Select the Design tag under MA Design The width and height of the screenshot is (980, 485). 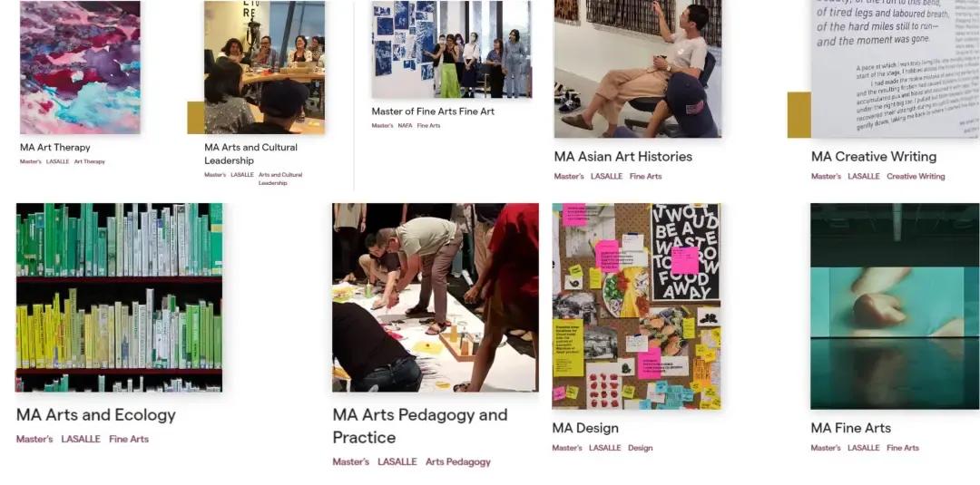[x=640, y=448]
